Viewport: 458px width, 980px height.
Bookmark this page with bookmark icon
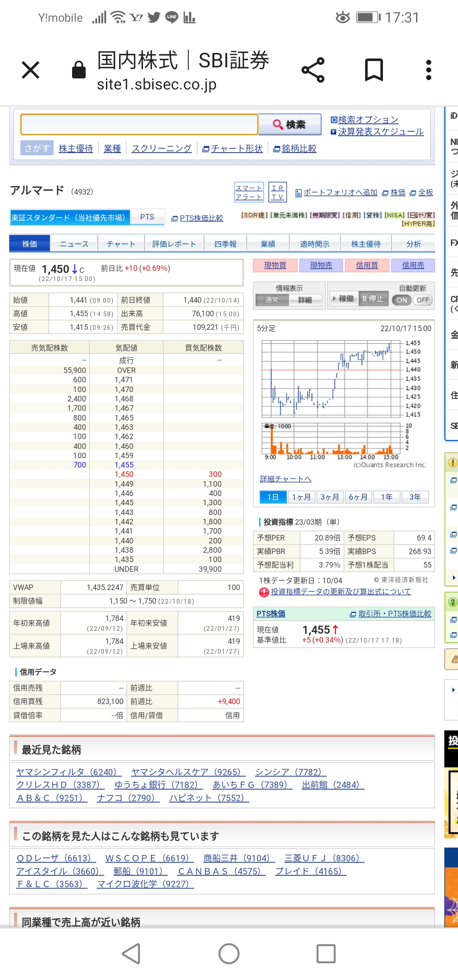click(374, 70)
